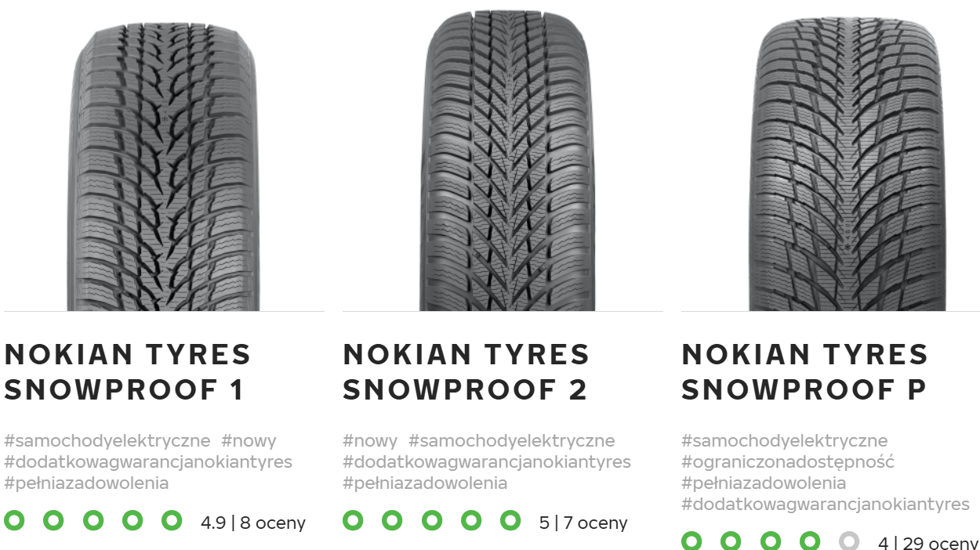
Task: Click fourth green rating circle under Snowproof P
Action: [x=809, y=541]
